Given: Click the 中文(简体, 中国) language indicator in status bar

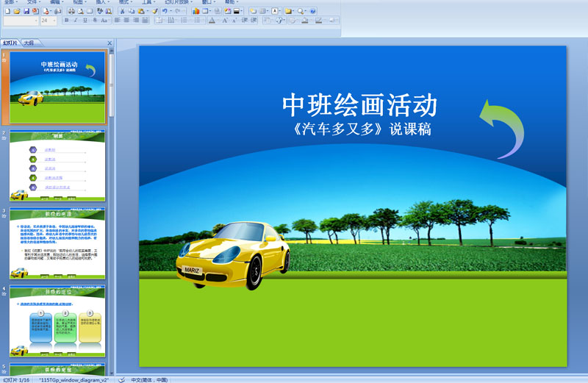Looking at the screenshot, I should 149,380.
